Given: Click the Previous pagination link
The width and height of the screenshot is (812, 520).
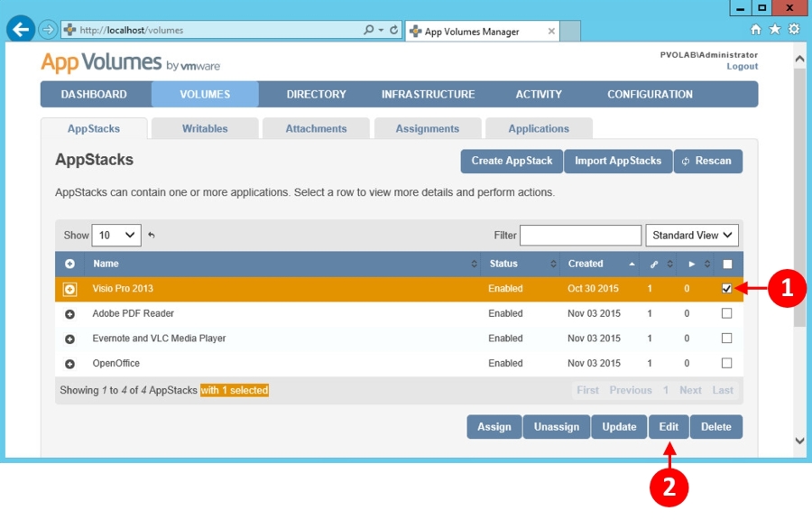Looking at the screenshot, I should click(x=631, y=390).
